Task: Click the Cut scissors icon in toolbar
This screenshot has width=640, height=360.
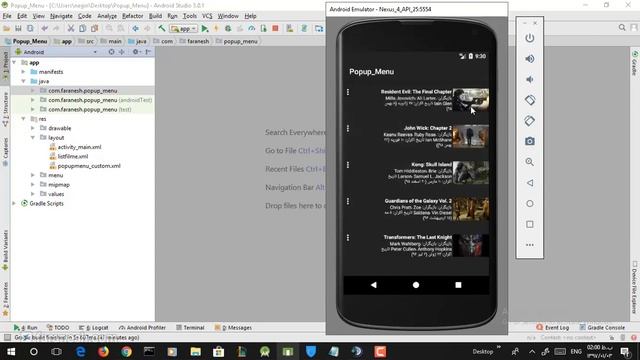Action: pos(71,28)
